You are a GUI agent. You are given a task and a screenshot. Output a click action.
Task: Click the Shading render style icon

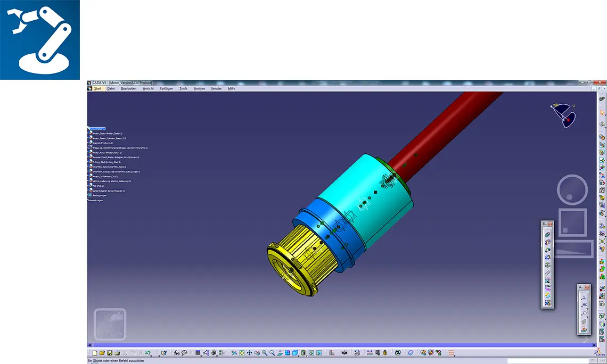(x=303, y=353)
